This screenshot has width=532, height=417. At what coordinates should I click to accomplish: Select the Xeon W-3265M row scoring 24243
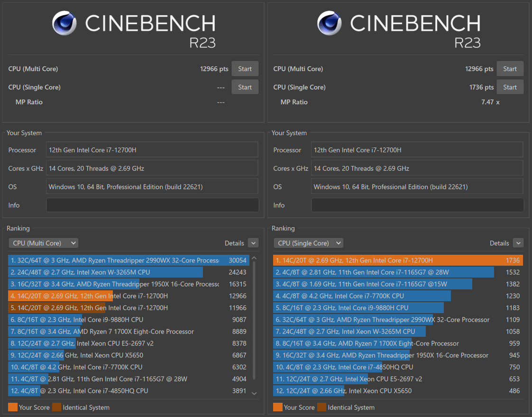[x=128, y=272]
